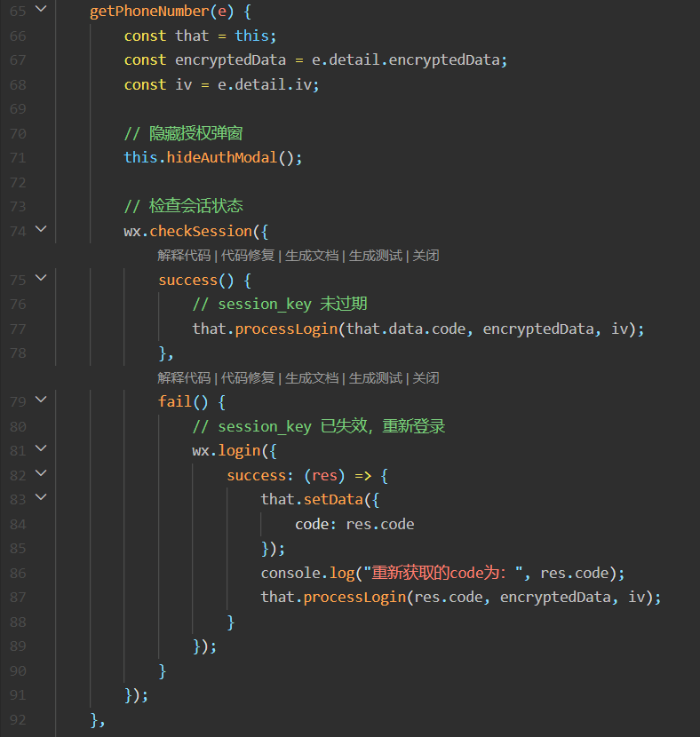
Task: Click 生成文档 above the fail() method
Action: pos(312,378)
